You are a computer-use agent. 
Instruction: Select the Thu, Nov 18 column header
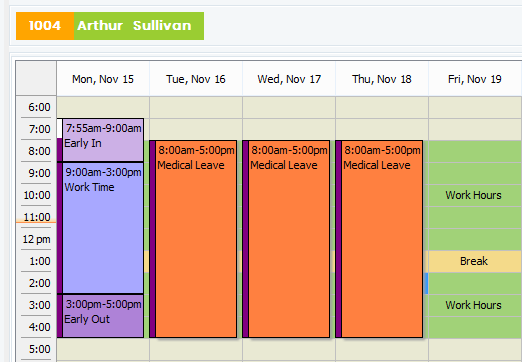(x=382, y=79)
